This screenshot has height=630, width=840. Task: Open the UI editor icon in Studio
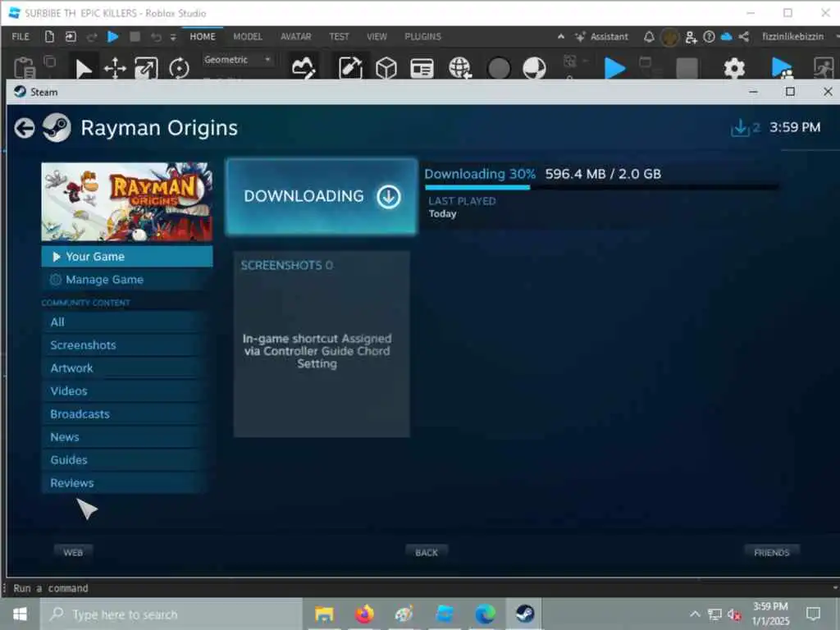(x=422, y=68)
